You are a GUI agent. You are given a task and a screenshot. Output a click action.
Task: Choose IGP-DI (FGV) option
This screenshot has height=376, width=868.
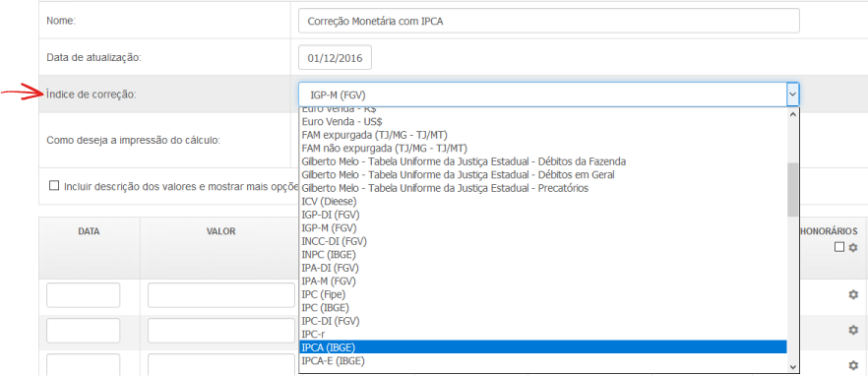pos(542,215)
